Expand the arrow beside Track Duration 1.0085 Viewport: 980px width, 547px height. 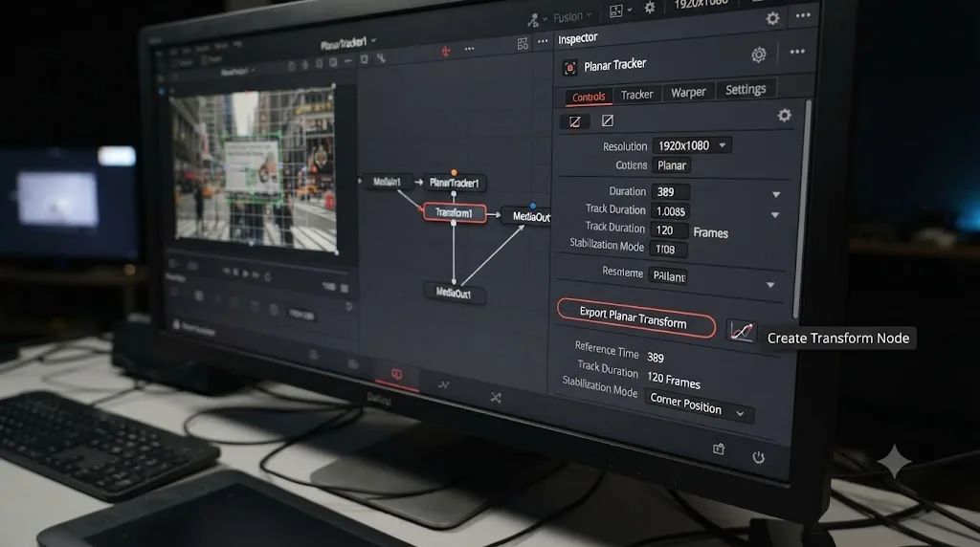(775, 215)
